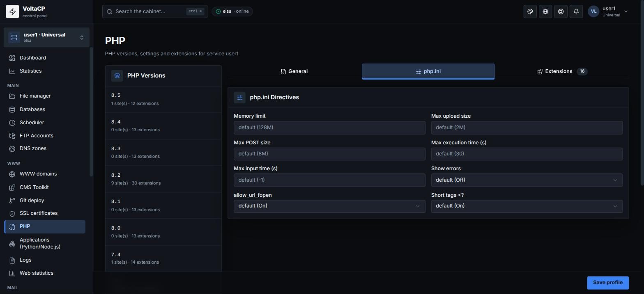Focus the Max POST size field
The width and height of the screenshot is (644, 294).
click(329, 154)
